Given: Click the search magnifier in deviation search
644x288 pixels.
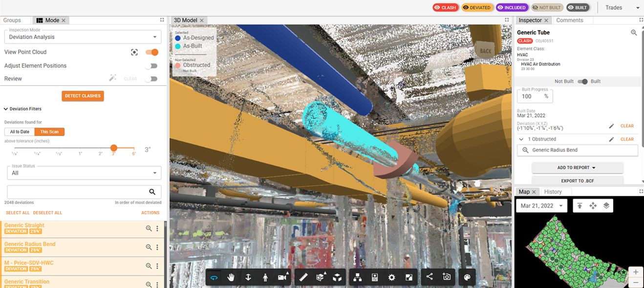Looking at the screenshot, I should pos(152,192).
